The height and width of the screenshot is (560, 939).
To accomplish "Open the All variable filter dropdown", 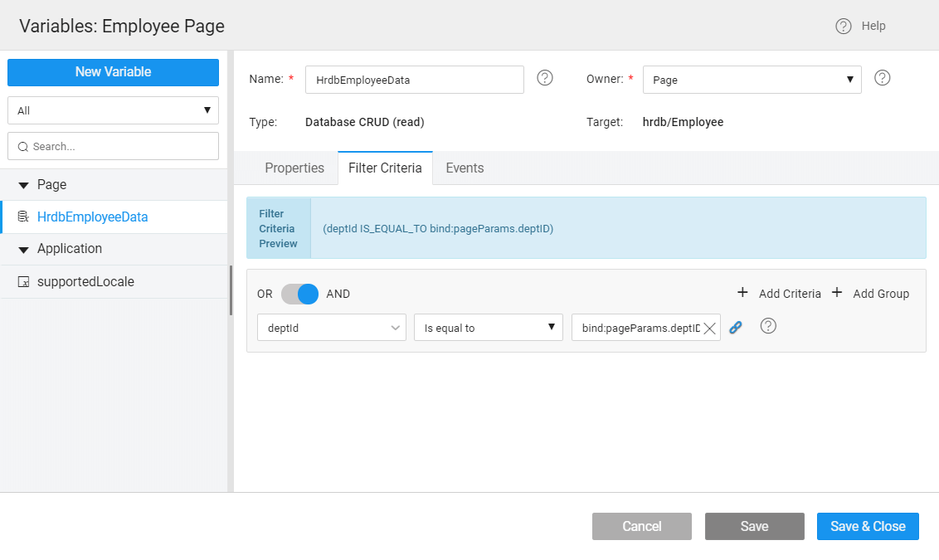I will tap(113, 110).
